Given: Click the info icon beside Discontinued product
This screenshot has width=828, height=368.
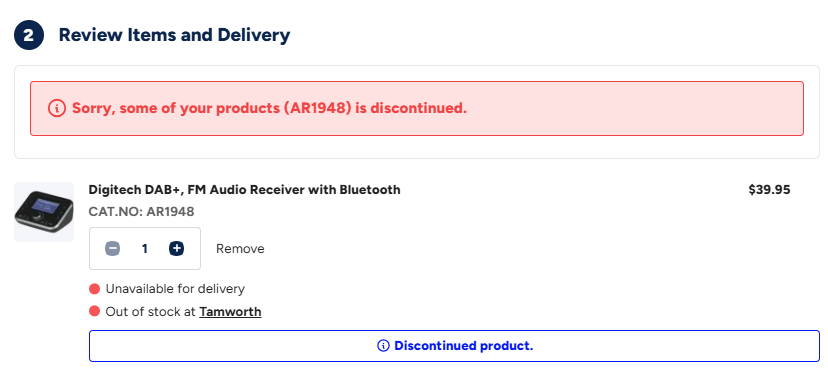Looking at the screenshot, I should 383,346.
